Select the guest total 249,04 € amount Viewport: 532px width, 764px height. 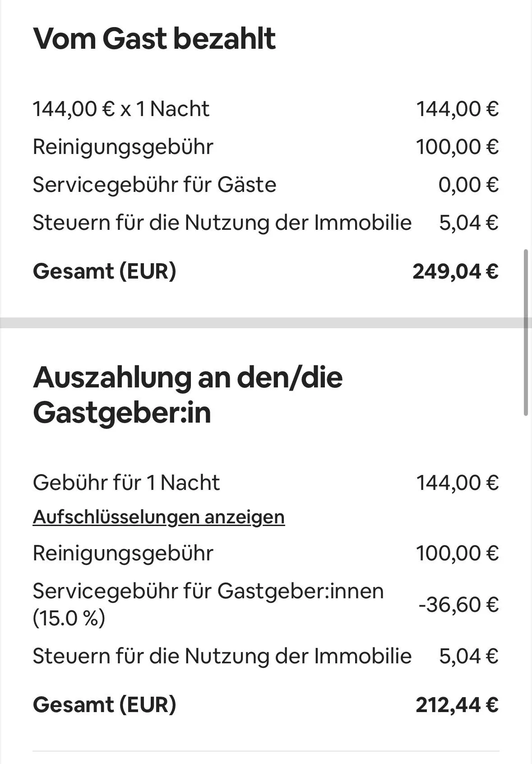[x=456, y=271]
